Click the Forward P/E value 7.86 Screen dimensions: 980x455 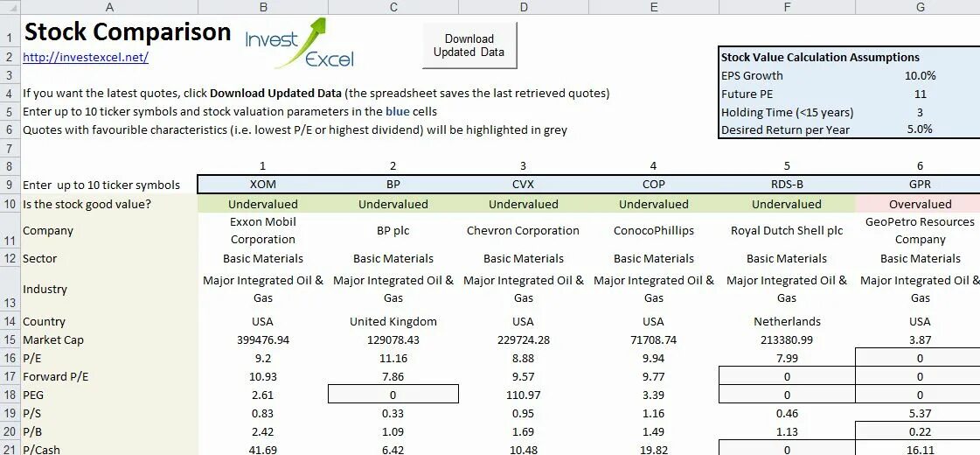393,377
